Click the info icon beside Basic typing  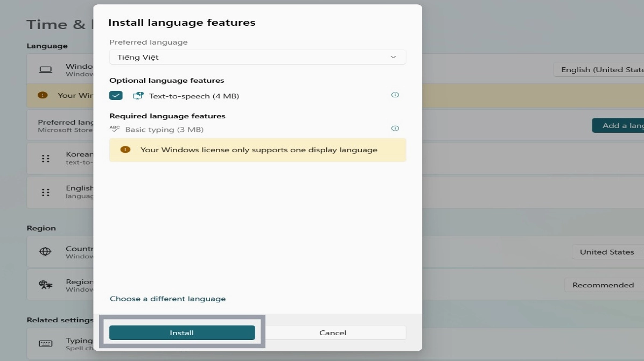(x=395, y=128)
